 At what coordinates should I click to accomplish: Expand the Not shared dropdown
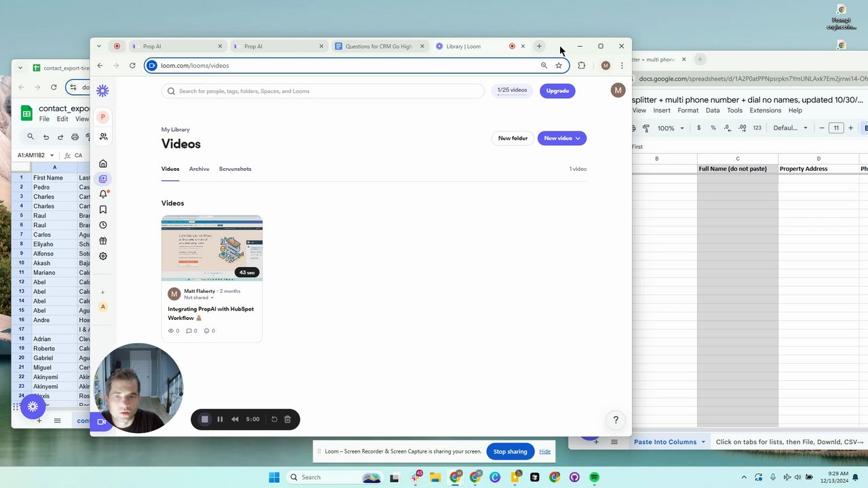pyautogui.click(x=199, y=298)
